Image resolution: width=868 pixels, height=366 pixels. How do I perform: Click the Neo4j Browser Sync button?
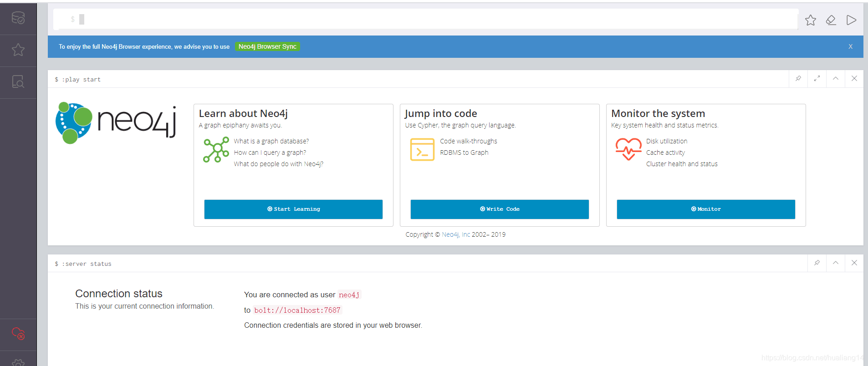click(267, 46)
